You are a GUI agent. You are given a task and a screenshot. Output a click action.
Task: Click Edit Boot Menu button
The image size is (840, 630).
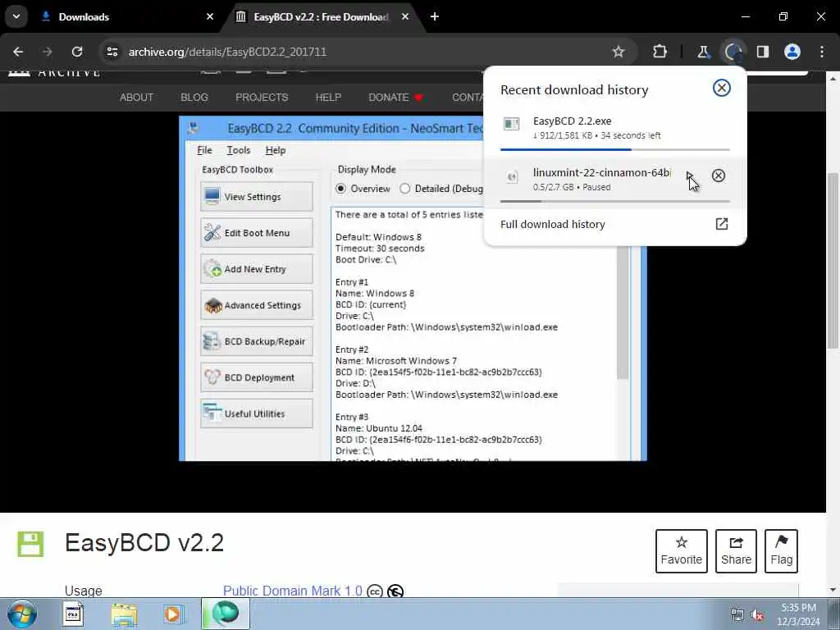pos(257,233)
